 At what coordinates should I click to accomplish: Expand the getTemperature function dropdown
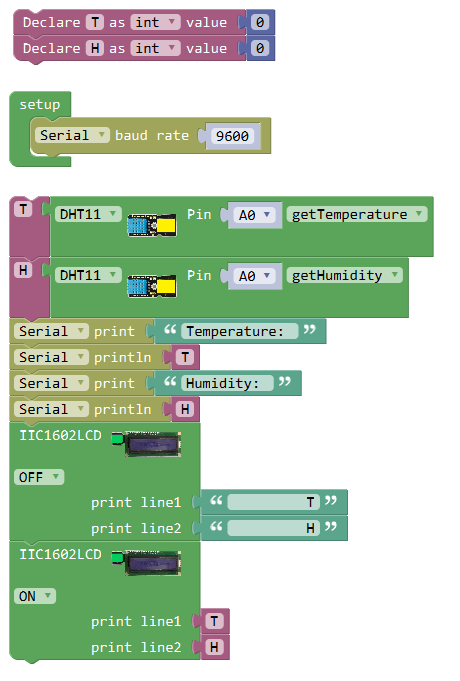tap(357, 214)
